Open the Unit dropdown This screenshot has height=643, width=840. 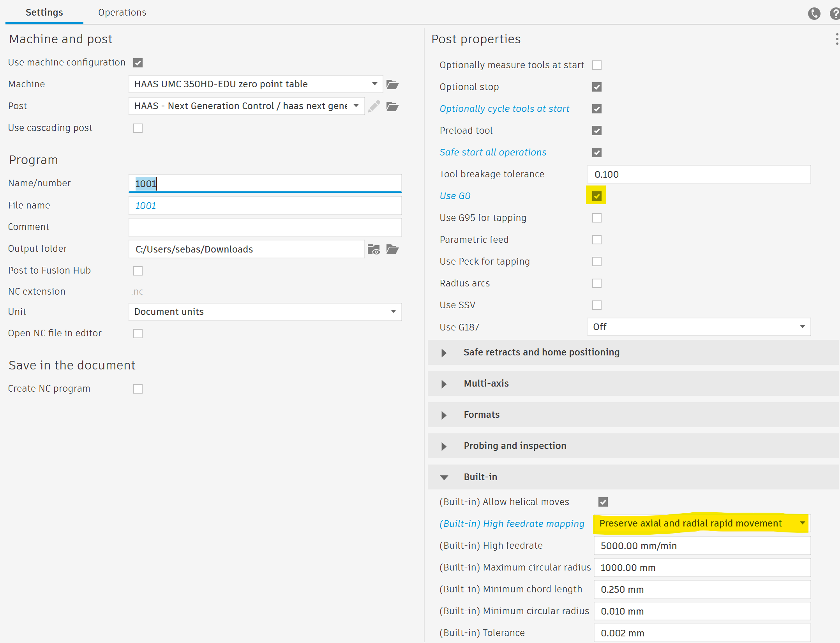point(265,312)
